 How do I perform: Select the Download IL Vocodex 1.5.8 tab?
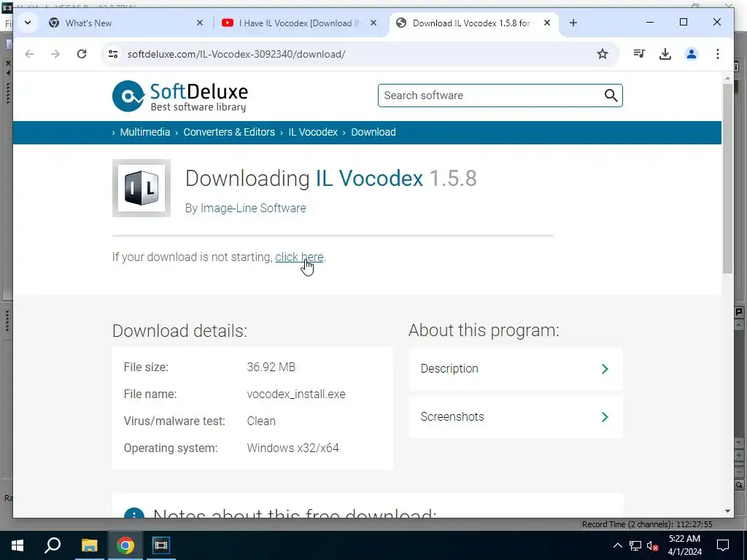(x=472, y=23)
